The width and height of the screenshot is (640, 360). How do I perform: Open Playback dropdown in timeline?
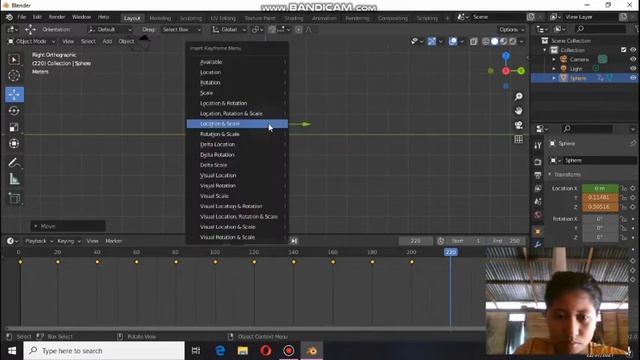tap(39, 241)
